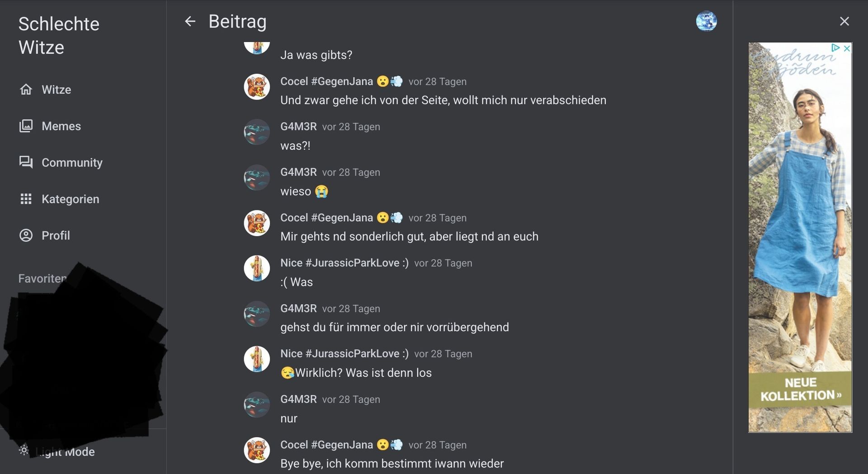Click the "Schlechte Witze" site title
This screenshot has width=868, height=474.
click(x=59, y=35)
